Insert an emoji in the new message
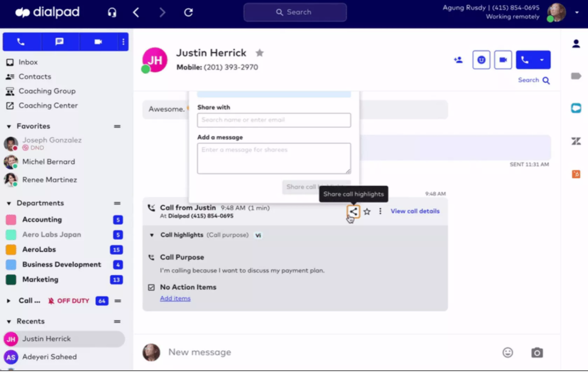Screen dimensions: 588x372 click(508, 352)
